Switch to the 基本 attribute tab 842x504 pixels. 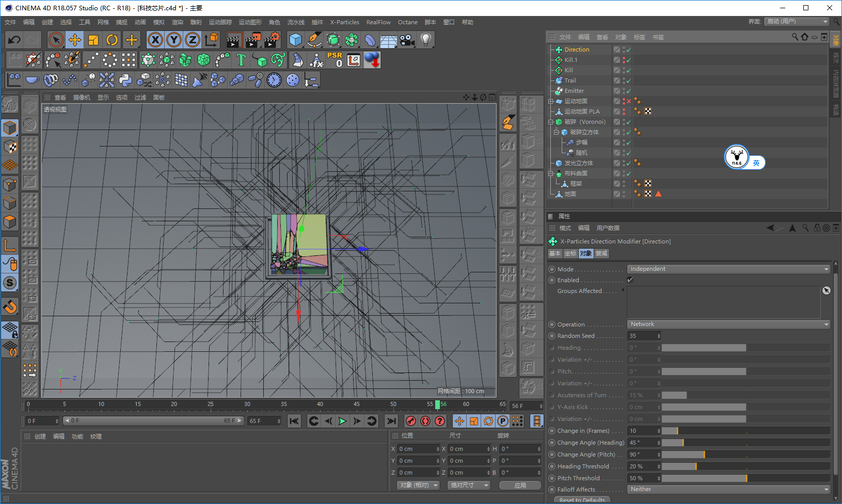click(555, 253)
